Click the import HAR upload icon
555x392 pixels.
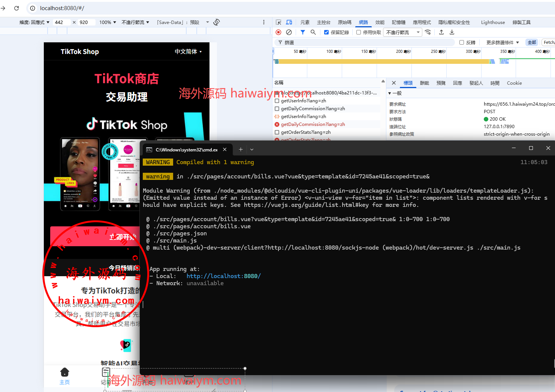[x=441, y=32]
